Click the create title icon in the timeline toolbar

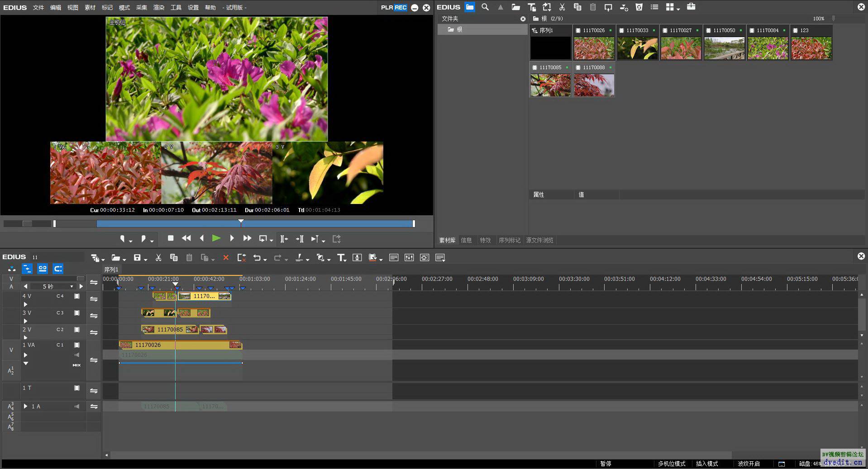tap(341, 258)
